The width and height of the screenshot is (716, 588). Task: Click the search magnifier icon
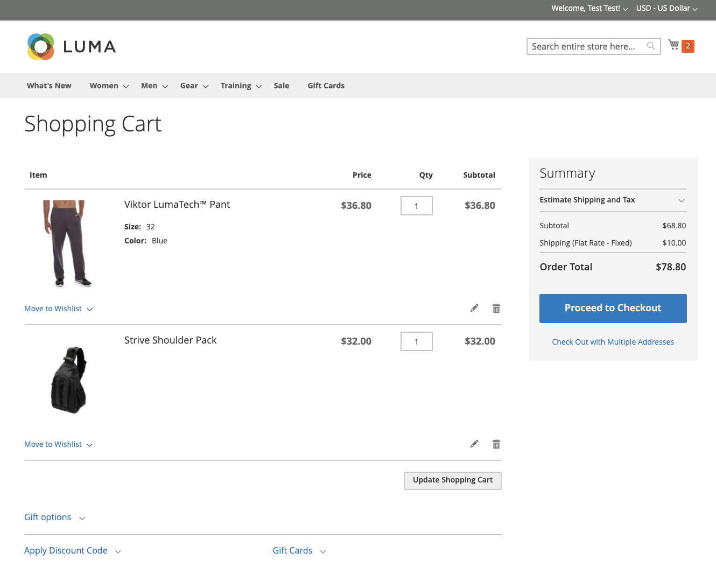point(651,46)
